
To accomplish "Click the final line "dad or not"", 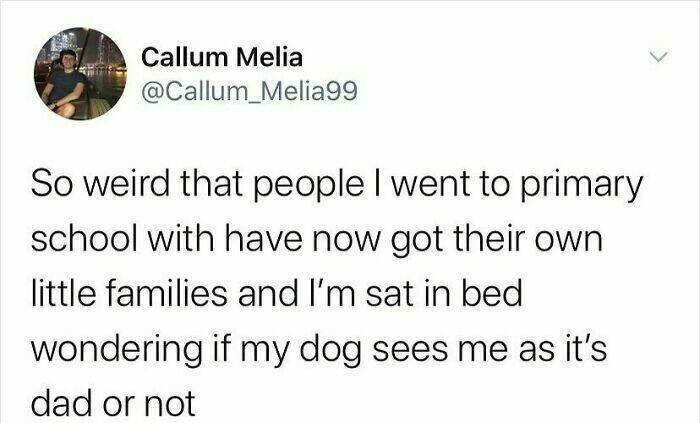I will click(x=115, y=402).
